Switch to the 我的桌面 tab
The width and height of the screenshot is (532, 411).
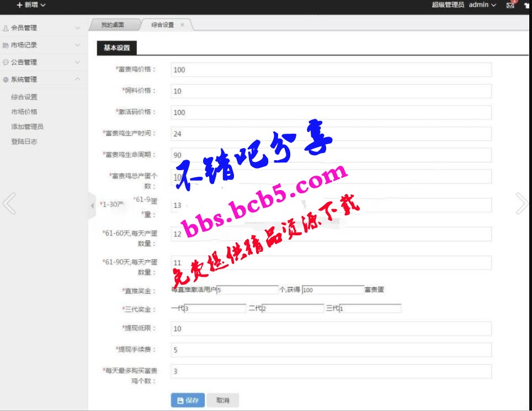[113, 25]
